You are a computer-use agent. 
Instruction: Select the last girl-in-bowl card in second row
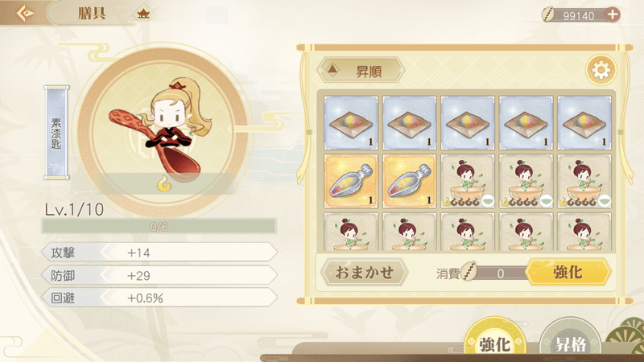point(584,181)
